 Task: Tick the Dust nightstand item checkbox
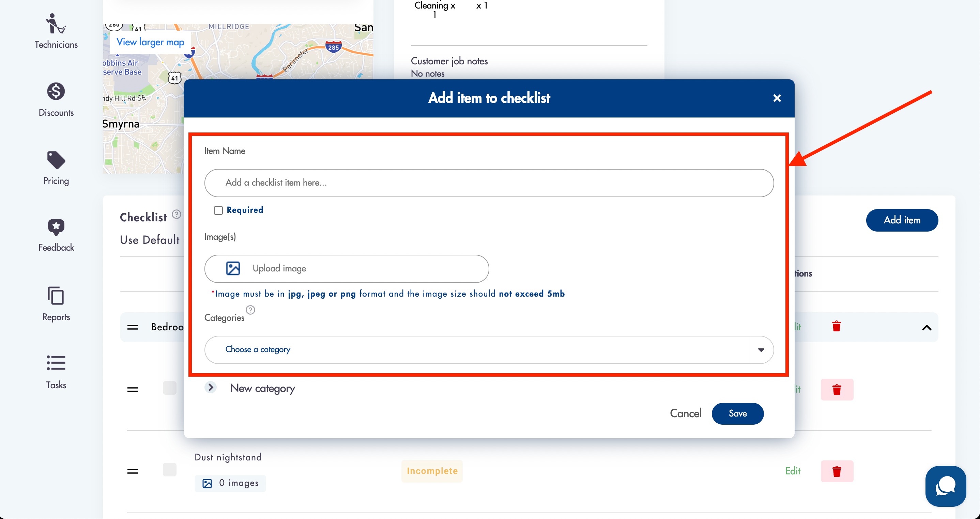170,470
